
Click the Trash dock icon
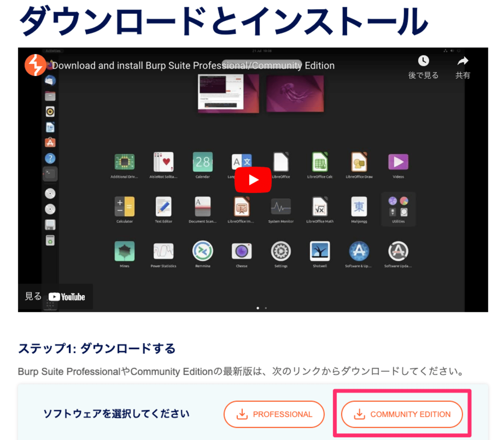50,240
